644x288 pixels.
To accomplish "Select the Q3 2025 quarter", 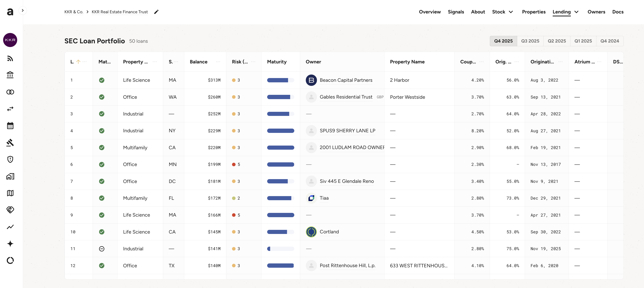I will (530, 41).
